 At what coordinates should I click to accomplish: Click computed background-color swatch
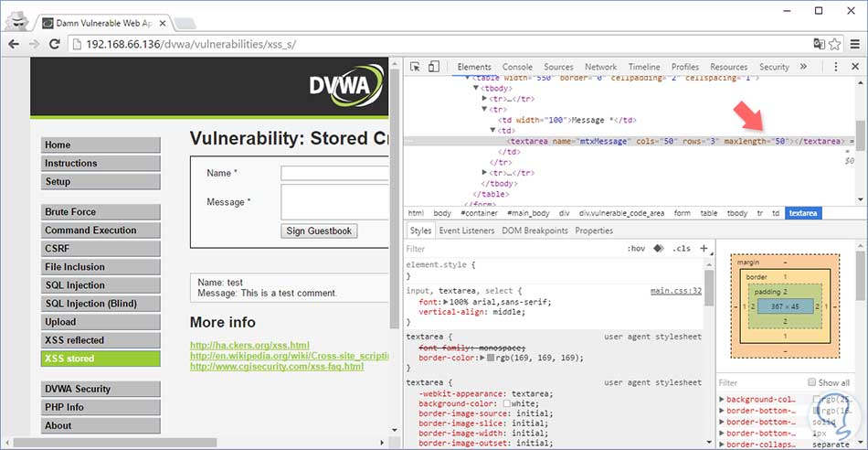[x=817, y=400]
